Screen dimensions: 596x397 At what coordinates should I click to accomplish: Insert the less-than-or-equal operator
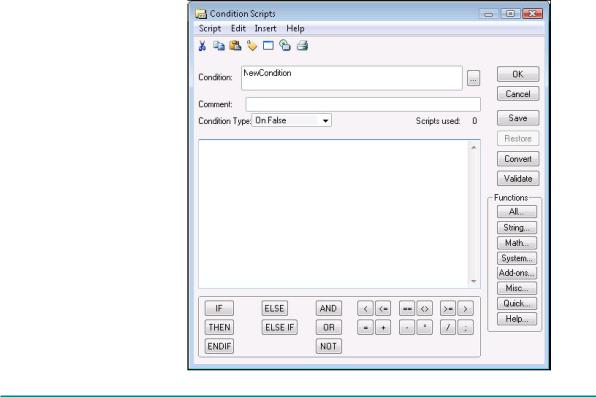(383, 309)
